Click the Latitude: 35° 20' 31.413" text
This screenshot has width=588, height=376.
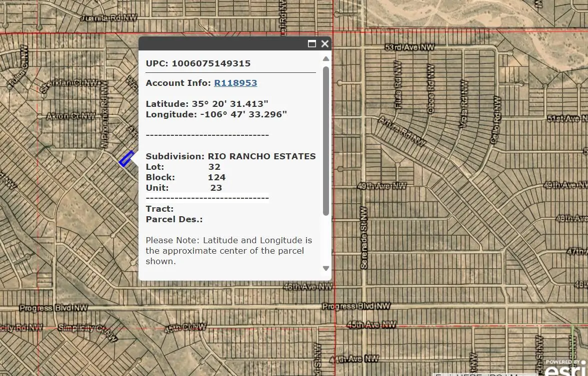coord(207,104)
